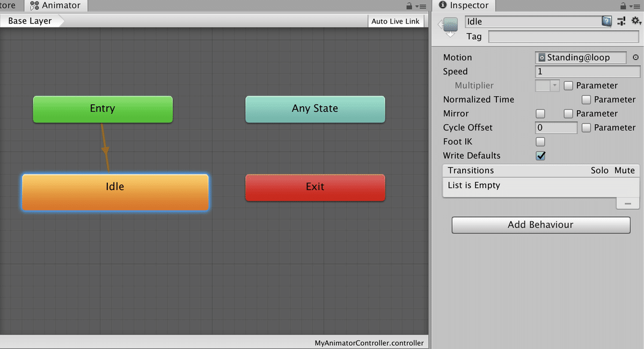Toggle the Multiplier Parameter checkbox

(x=568, y=85)
